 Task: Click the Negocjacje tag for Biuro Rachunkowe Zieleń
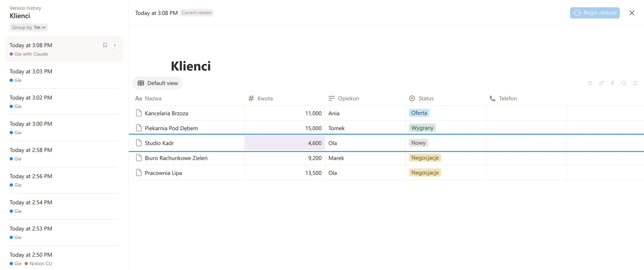(425, 157)
